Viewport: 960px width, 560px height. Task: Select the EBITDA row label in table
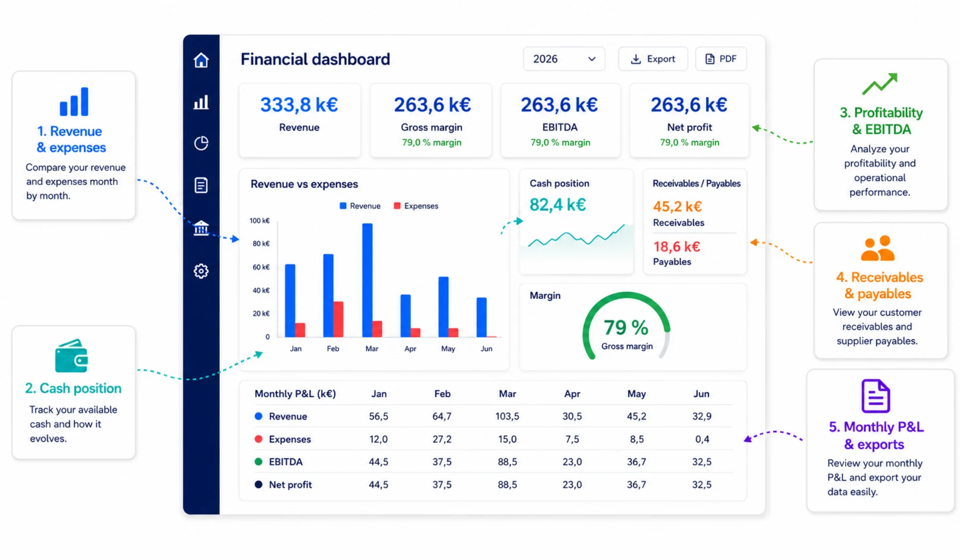tap(286, 462)
